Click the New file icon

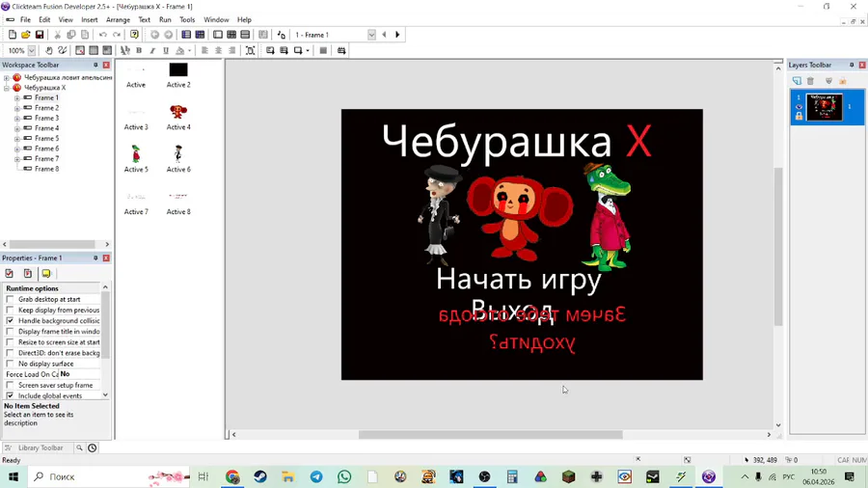(13, 35)
